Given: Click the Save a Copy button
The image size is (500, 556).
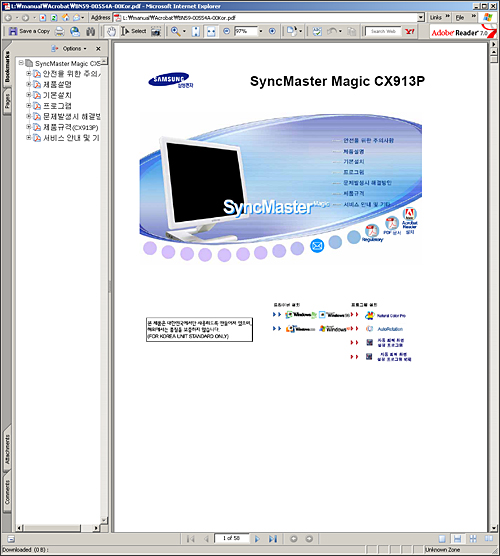Looking at the screenshot, I should point(29,31).
